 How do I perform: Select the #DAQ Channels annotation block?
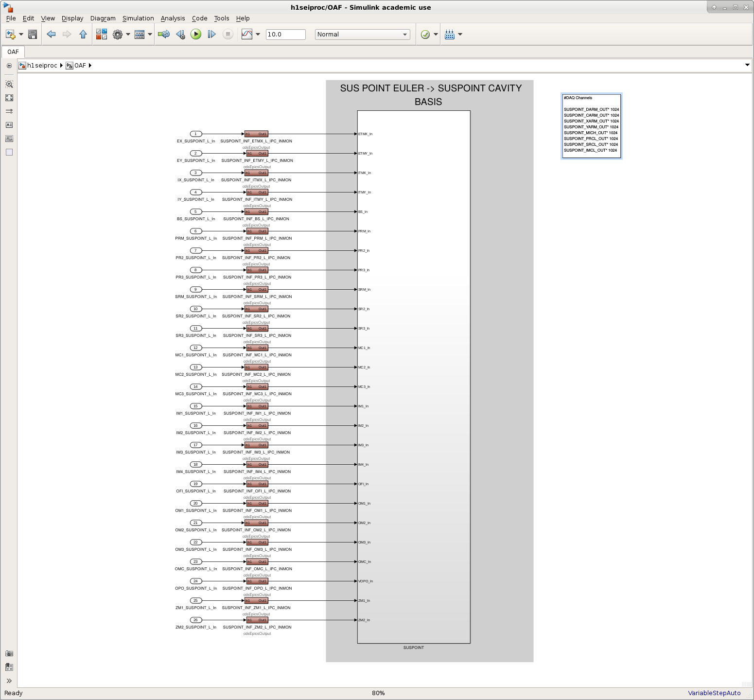pyautogui.click(x=591, y=126)
